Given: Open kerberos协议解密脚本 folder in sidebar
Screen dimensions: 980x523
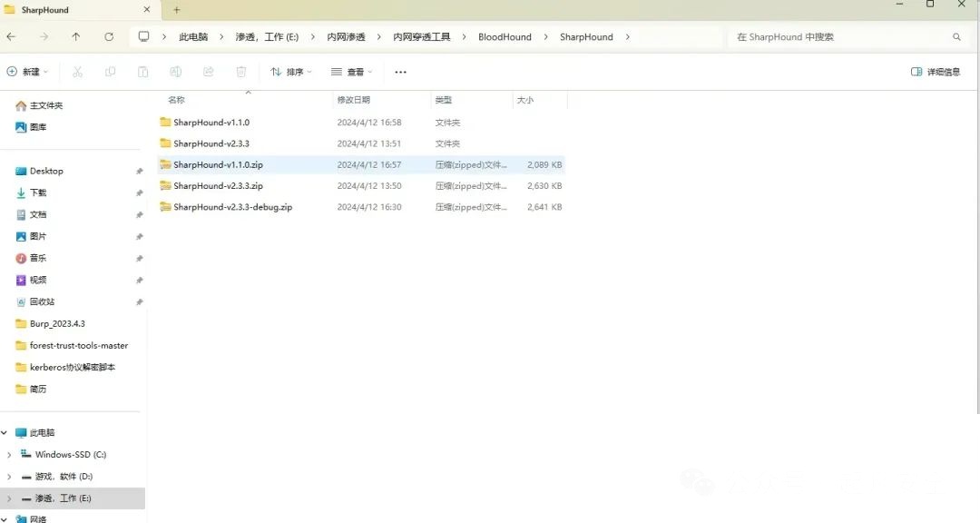Looking at the screenshot, I should 65,368.
